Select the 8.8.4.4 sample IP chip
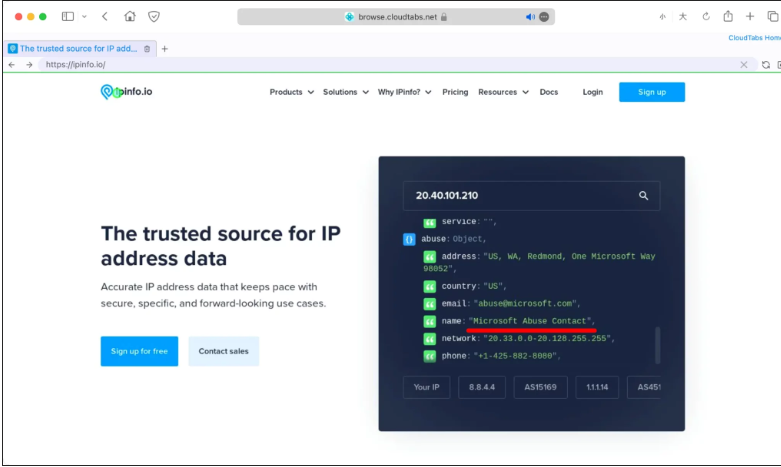The width and height of the screenshot is (781, 467). click(x=482, y=387)
